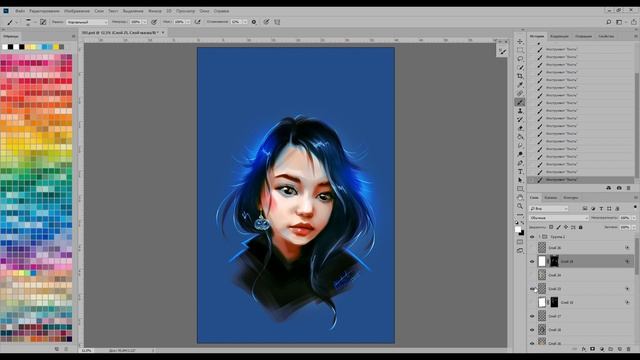Click the Quick Mask mode icon
The height and width of the screenshot is (360, 640).
pyautogui.click(x=520, y=242)
